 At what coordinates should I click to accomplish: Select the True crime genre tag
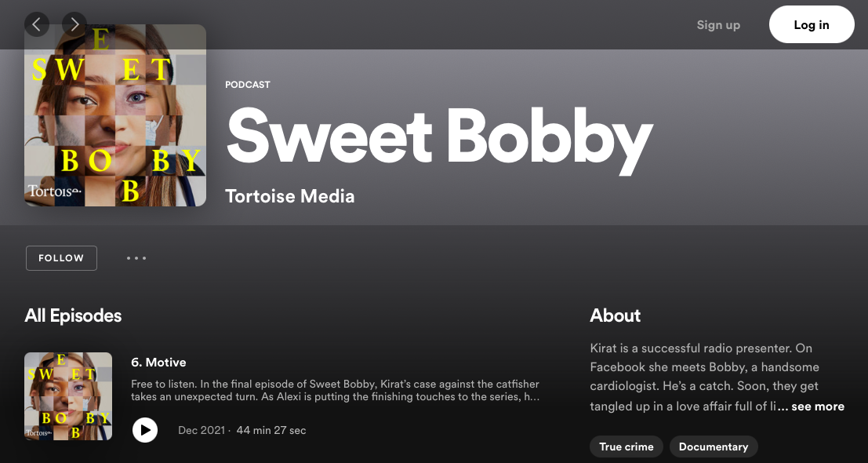(x=626, y=447)
